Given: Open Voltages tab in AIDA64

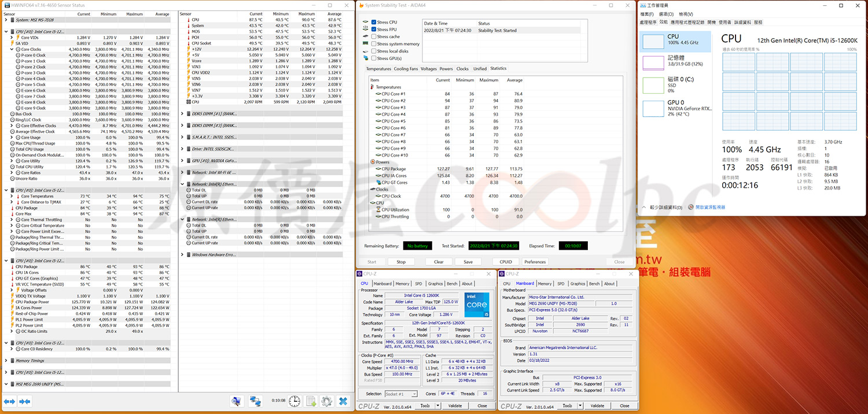Looking at the screenshot, I should (429, 69).
